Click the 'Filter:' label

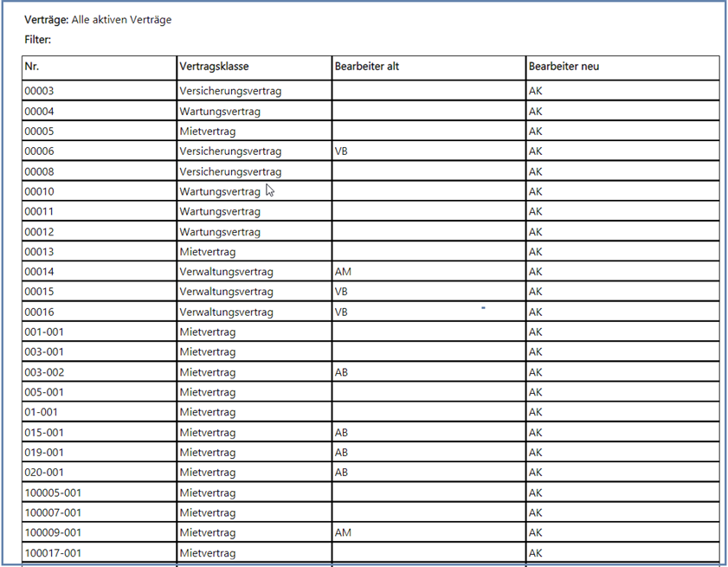tap(38, 39)
